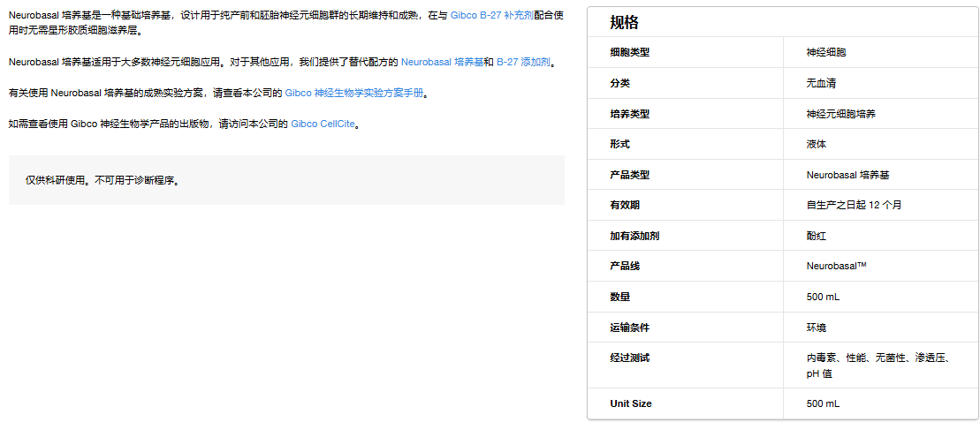
Task: Click the 细胞类型 row label
Action: tap(630, 52)
